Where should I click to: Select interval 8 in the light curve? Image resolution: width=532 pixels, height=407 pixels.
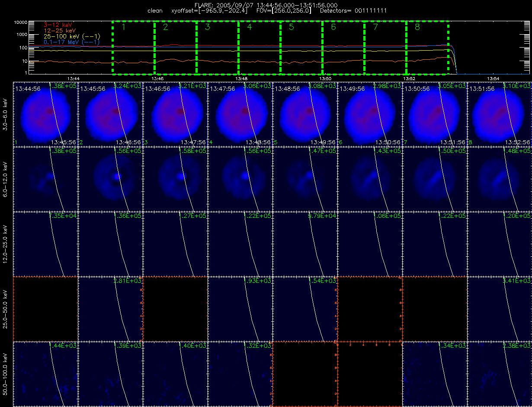427,47
